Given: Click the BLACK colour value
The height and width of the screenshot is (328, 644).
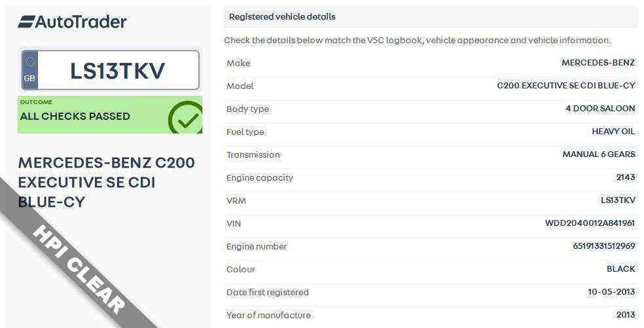Looking at the screenshot, I should [620, 269].
